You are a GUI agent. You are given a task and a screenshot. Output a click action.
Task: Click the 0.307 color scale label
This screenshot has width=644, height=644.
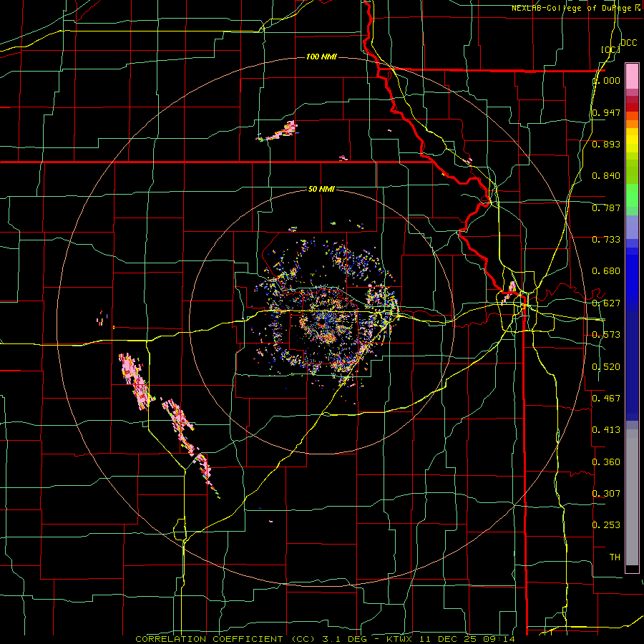point(606,493)
